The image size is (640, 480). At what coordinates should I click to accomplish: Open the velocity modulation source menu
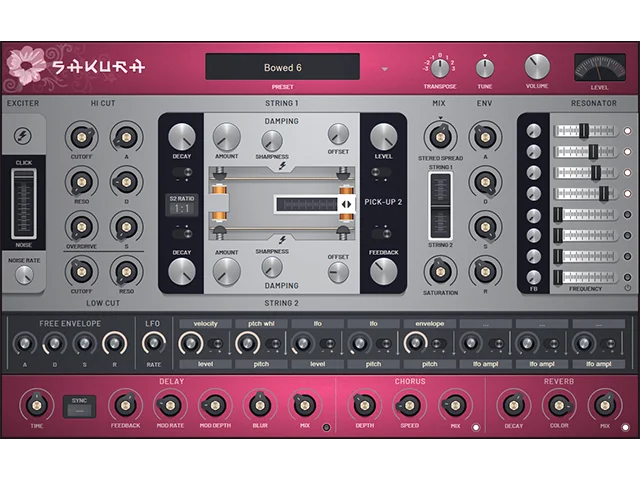pos(205,324)
